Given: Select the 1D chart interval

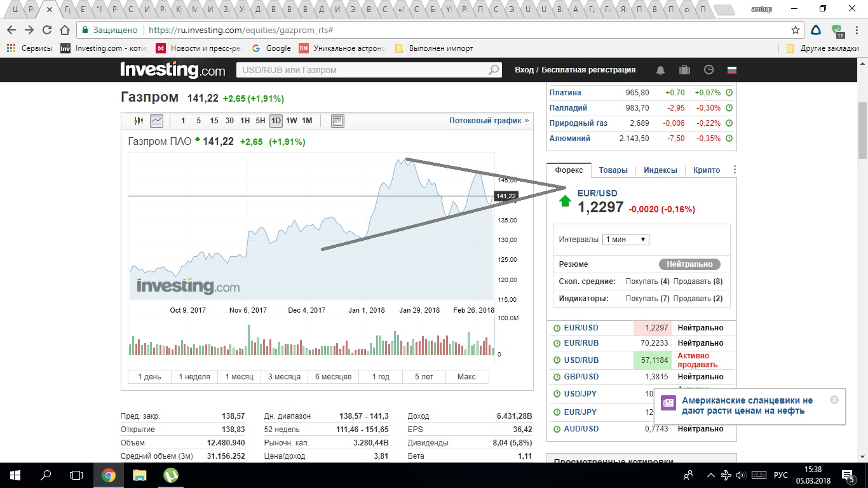Looking at the screenshot, I should click(x=276, y=121).
